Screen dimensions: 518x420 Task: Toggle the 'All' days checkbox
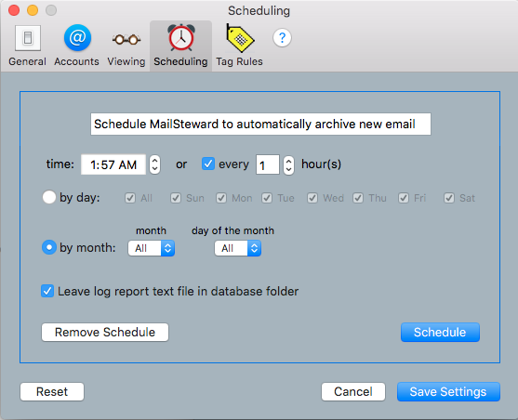tap(130, 198)
